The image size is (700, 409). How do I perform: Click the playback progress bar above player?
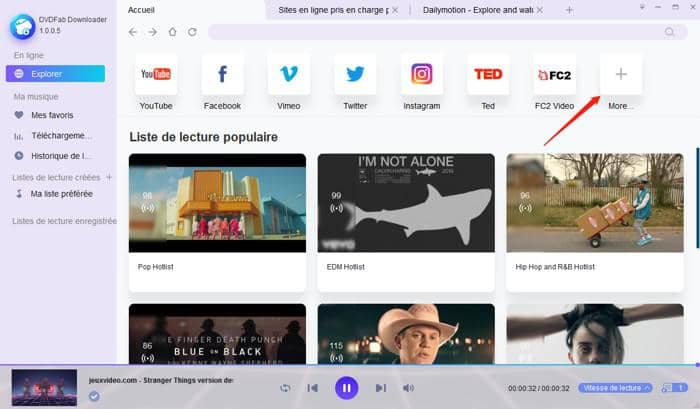pos(350,365)
